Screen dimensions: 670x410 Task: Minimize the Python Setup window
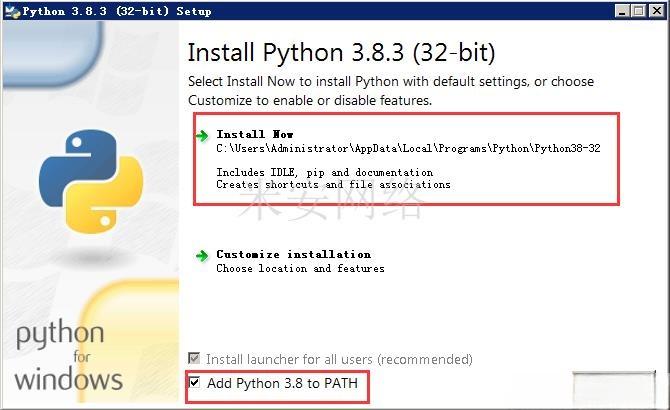(x=622, y=11)
